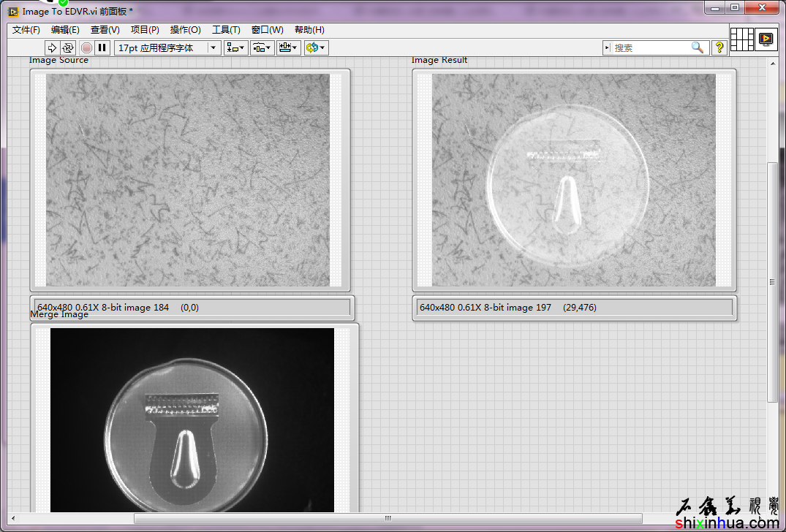
Task: Open the Reorder dropdown
Action: tap(316, 47)
